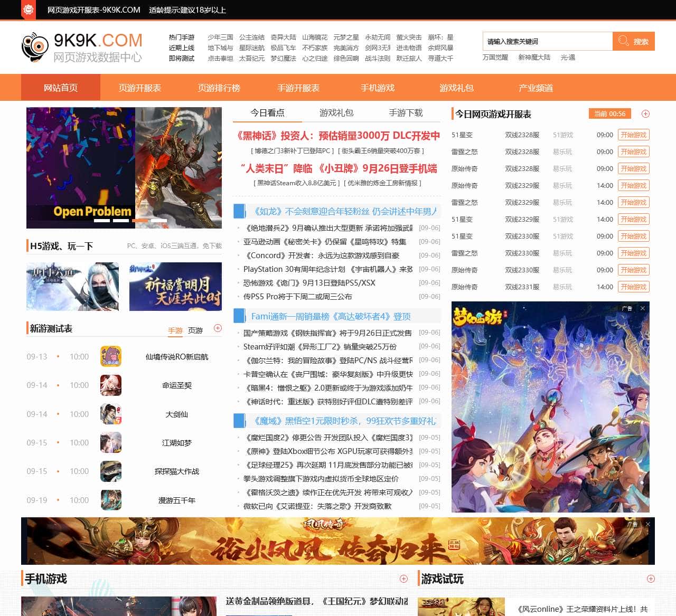Click the 搜索 search button
The width and height of the screenshot is (676, 616).
pyautogui.click(x=634, y=41)
